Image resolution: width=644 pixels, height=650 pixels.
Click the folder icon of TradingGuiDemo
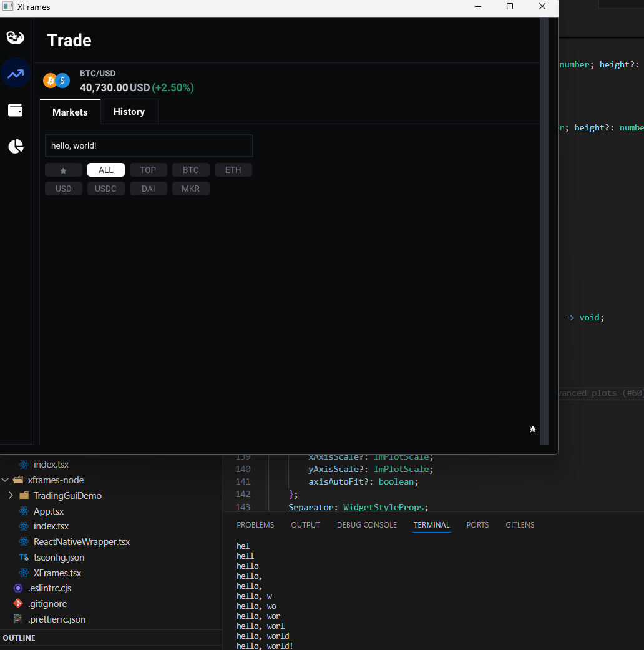click(x=24, y=495)
